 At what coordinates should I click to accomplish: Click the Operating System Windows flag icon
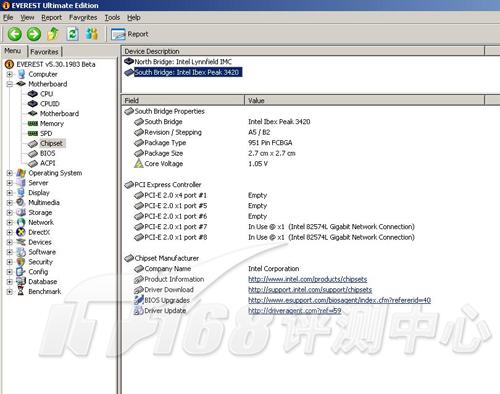[21, 173]
